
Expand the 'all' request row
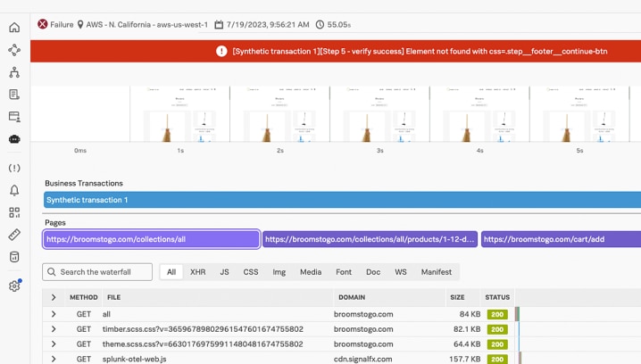(54, 314)
